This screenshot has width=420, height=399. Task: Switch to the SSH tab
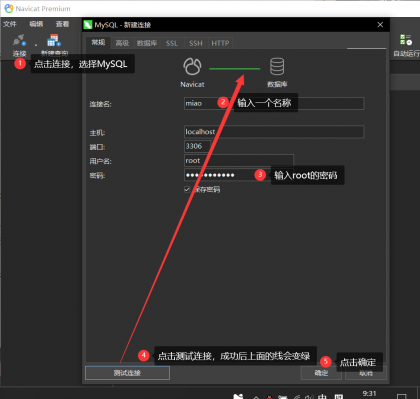(x=196, y=43)
